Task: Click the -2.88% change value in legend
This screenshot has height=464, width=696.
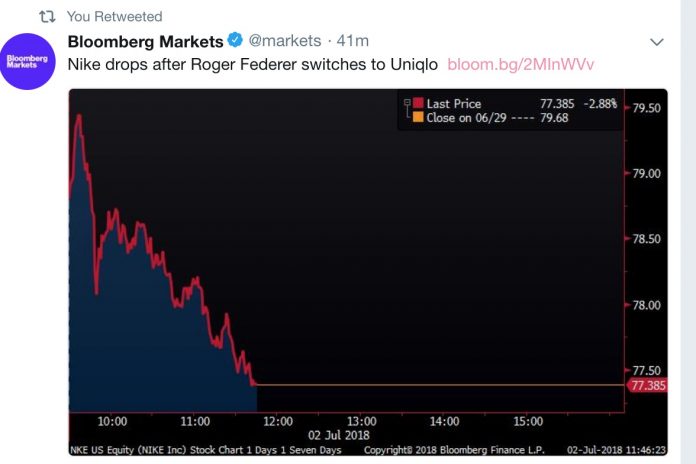Action: pos(600,103)
